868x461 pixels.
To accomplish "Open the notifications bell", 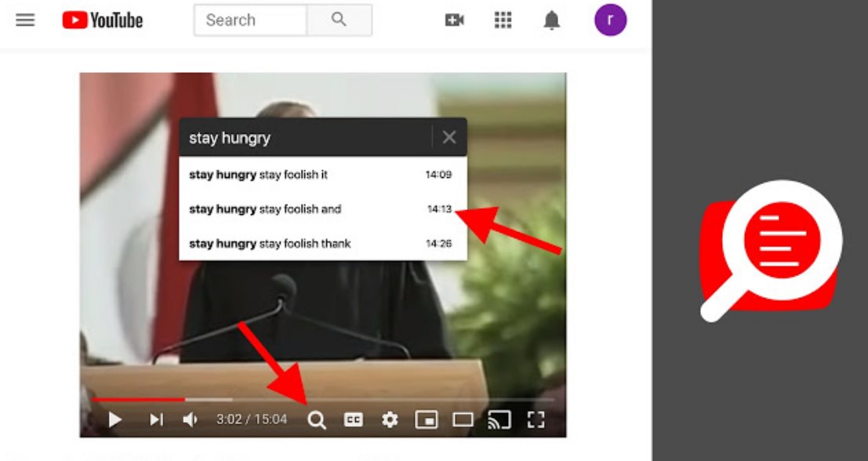I will (x=552, y=20).
